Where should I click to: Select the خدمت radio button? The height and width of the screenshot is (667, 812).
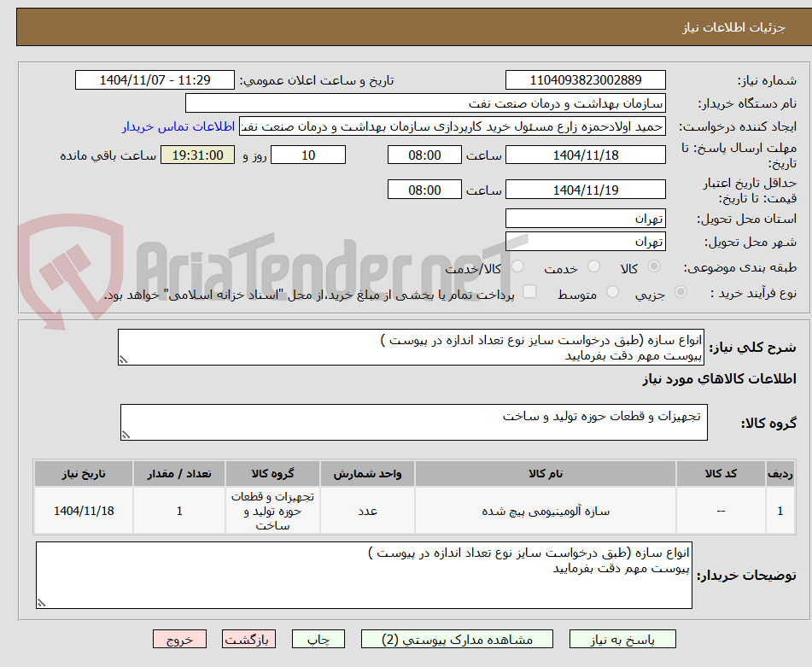coord(593,266)
